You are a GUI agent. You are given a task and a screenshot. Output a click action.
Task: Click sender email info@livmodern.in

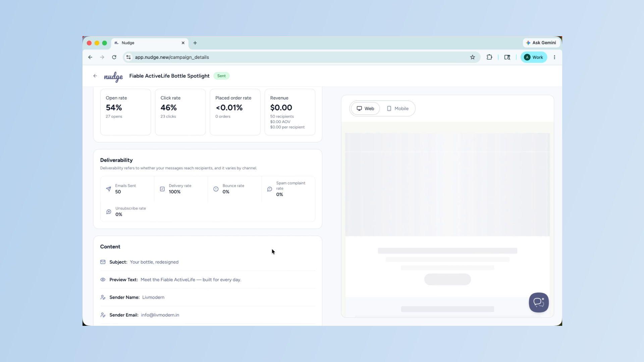point(160,315)
